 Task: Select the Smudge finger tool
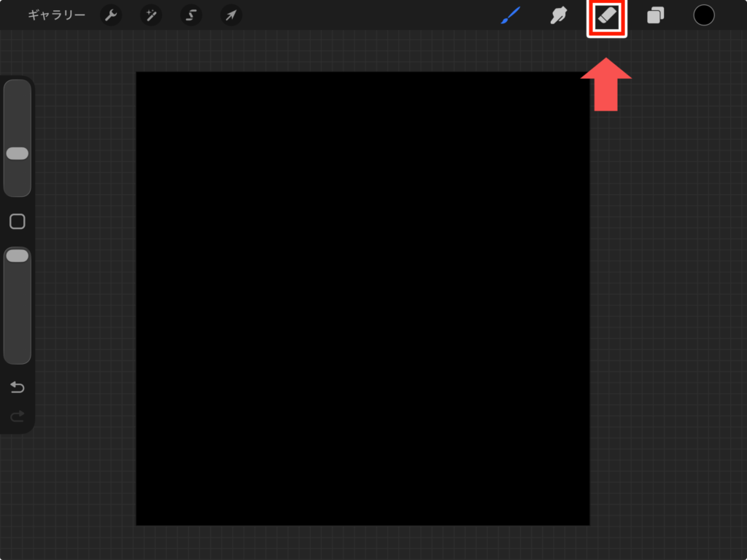click(559, 15)
